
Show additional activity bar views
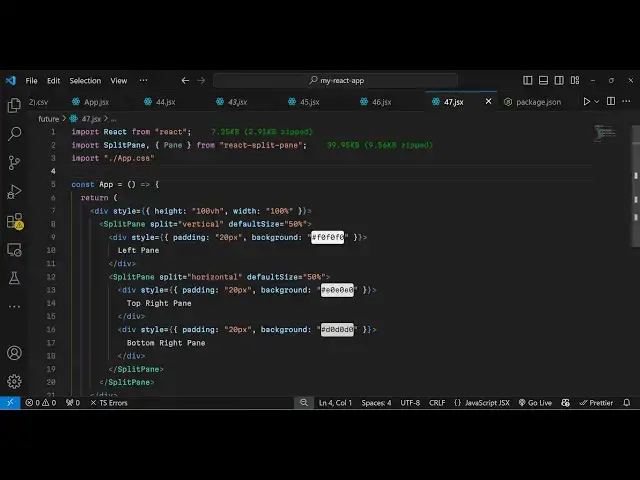click(14, 306)
